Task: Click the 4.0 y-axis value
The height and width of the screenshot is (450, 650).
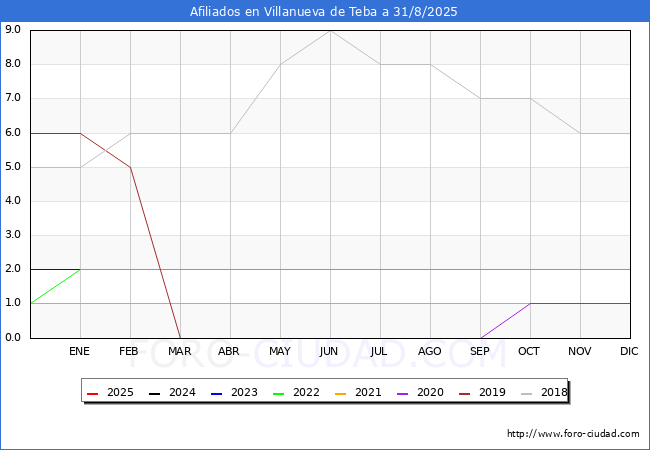Action: tap(13, 201)
